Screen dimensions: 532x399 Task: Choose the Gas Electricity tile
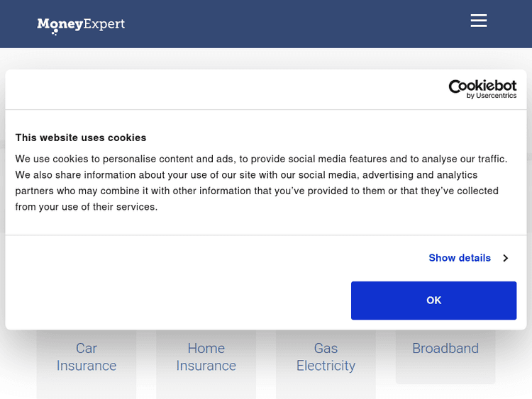click(326, 357)
